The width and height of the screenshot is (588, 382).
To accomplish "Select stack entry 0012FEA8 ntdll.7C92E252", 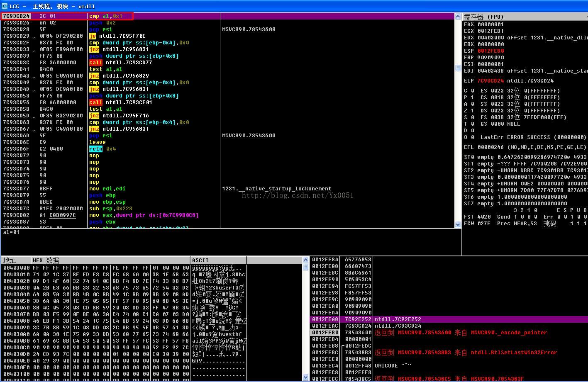I will point(449,319).
